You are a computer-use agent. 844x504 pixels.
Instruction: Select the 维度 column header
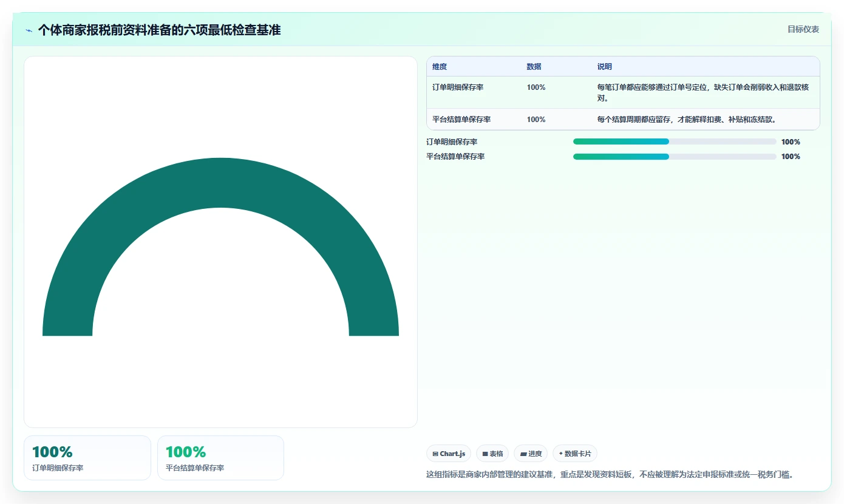(440, 67)
